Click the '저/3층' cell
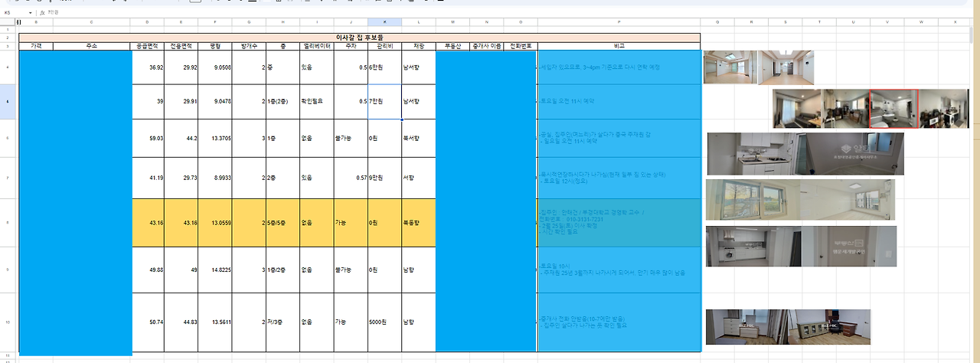Screen dimensions: 980x363 pos(283,322)
